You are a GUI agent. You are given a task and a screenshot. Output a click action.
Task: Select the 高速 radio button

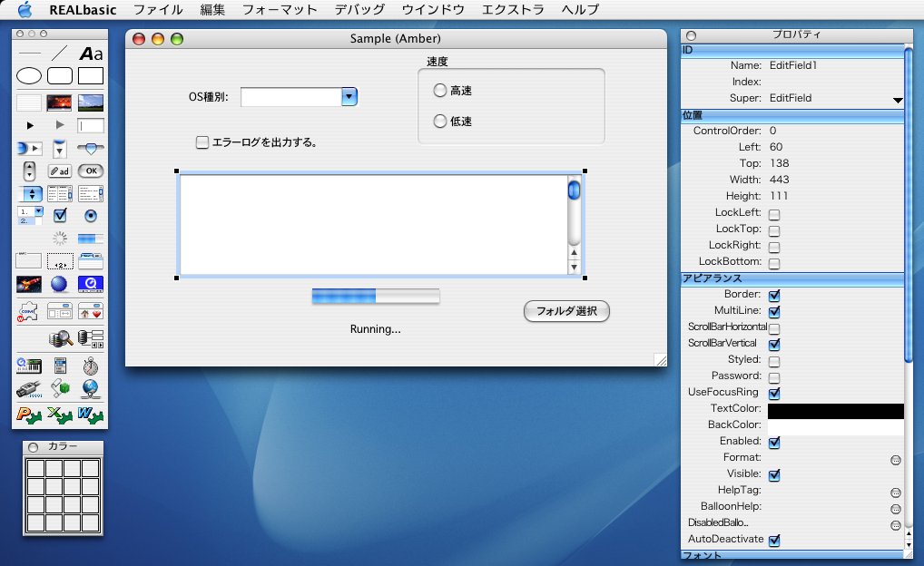point(439,90)
